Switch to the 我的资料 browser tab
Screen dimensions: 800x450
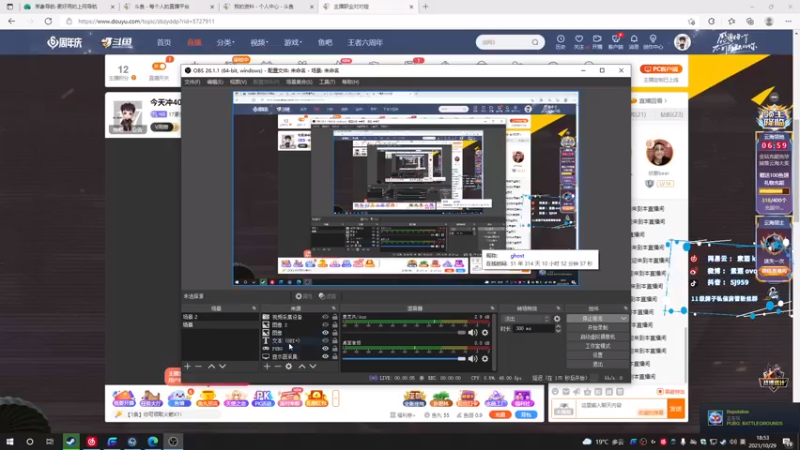[267, 7]
